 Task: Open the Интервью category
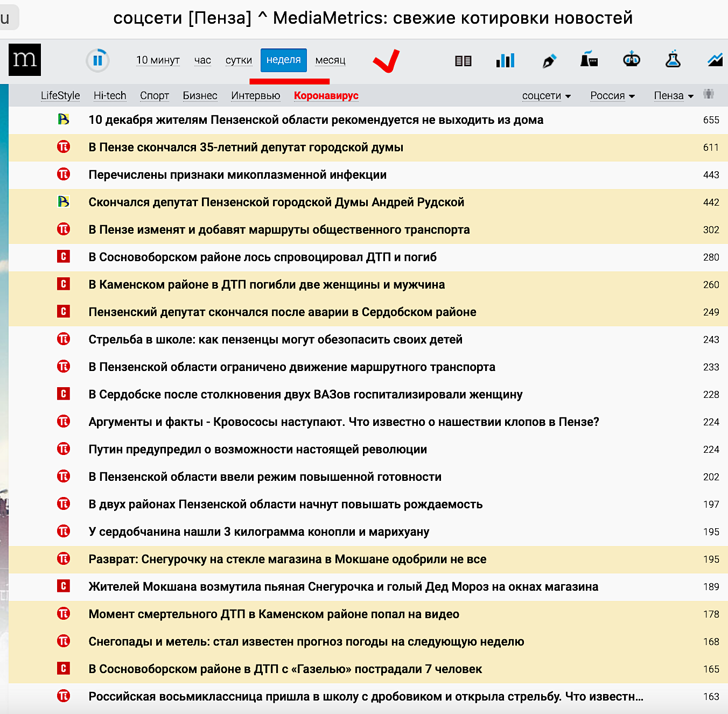click(256, 95)
